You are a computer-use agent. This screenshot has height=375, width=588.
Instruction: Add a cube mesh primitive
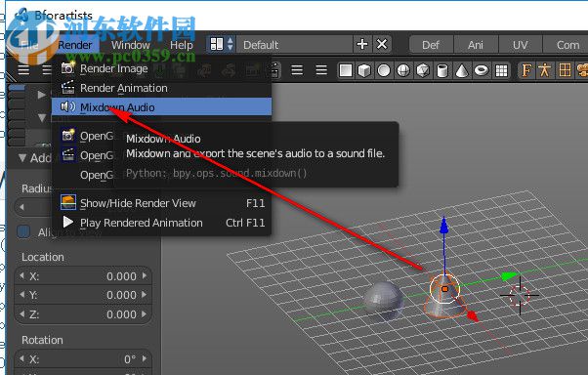(x=364, y=70)
